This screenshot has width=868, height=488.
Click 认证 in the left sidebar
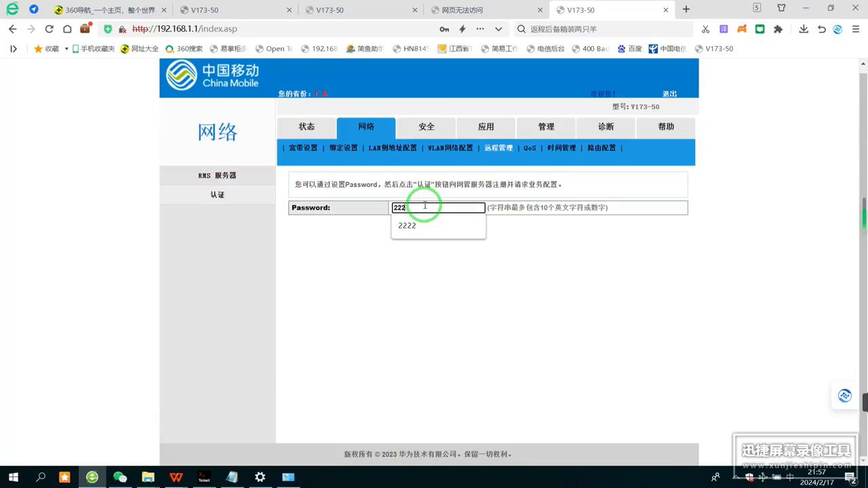point(217,195)
